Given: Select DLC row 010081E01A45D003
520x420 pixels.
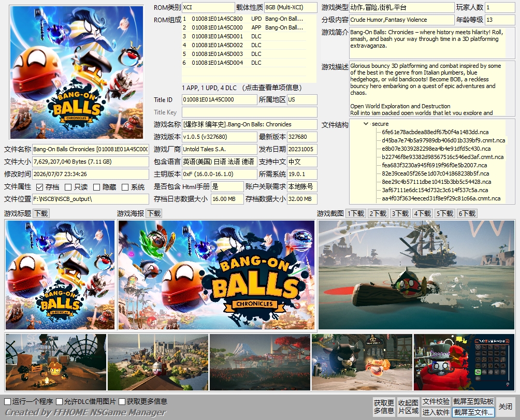Looking at the screenshot, I should 244,54.
